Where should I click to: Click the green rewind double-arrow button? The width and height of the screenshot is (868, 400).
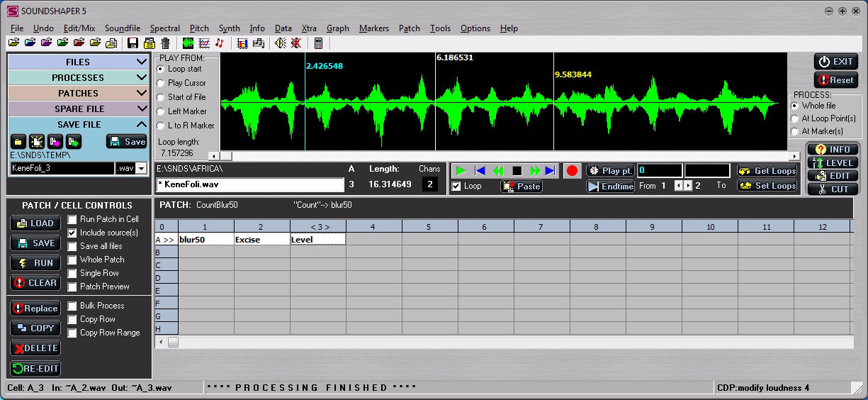pyautogui.click(x=498, y=170)
